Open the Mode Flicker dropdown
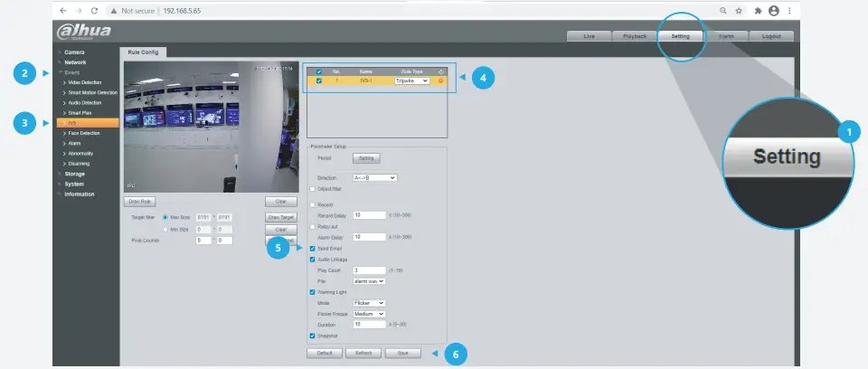The height and width of the screenshot is (369, 868). pos(369,303)
